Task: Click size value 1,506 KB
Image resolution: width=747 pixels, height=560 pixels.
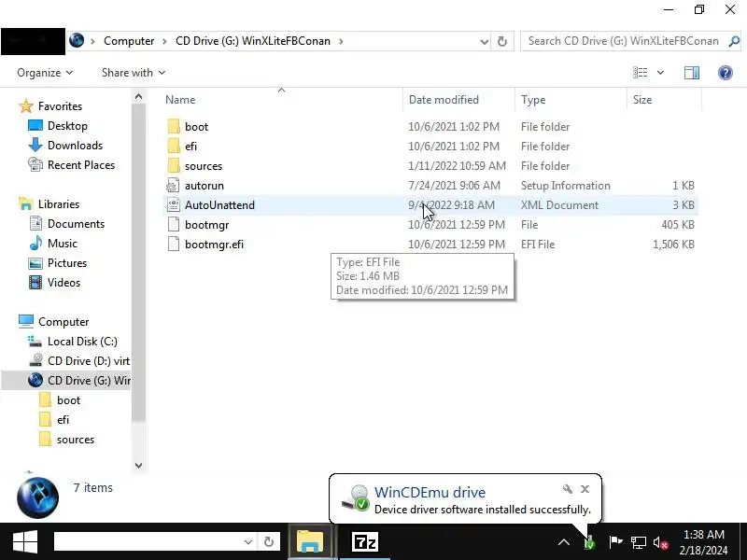Action: [673, 245]
